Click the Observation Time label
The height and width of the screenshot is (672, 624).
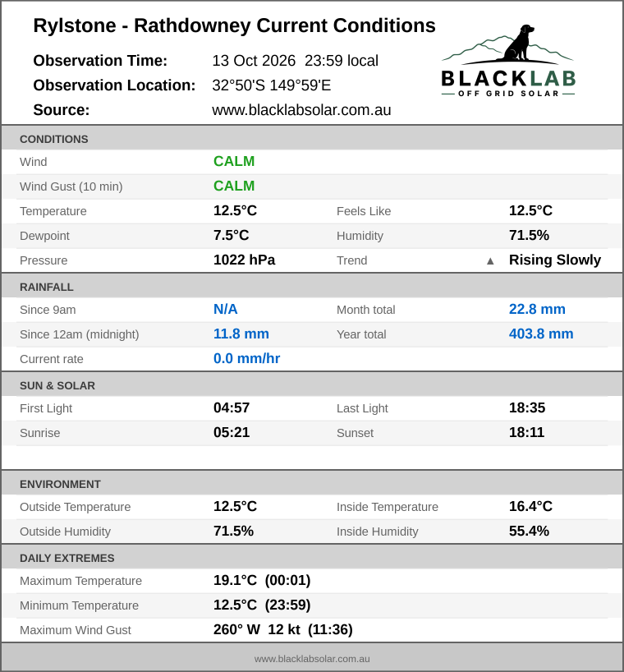[100, 61]
